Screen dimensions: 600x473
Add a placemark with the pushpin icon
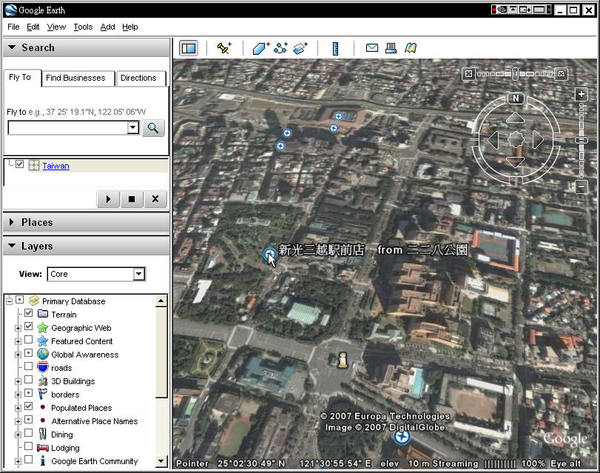click(224, 48)
